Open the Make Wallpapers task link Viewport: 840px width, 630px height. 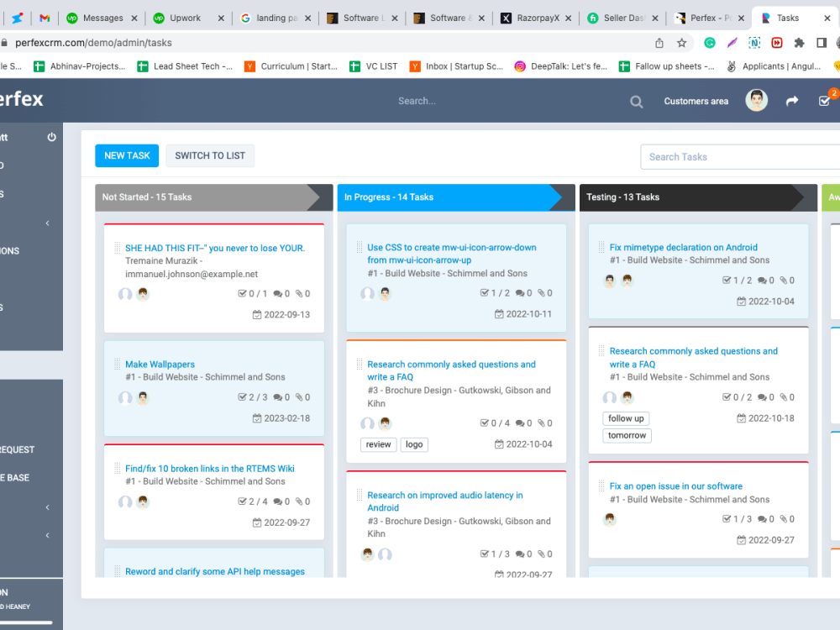(160, 364)
